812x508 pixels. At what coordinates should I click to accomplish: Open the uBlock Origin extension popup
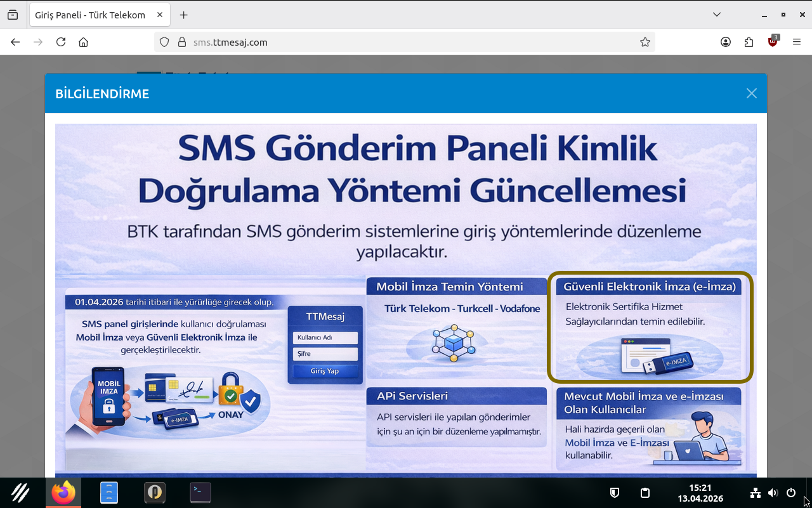tap(773, 42)
